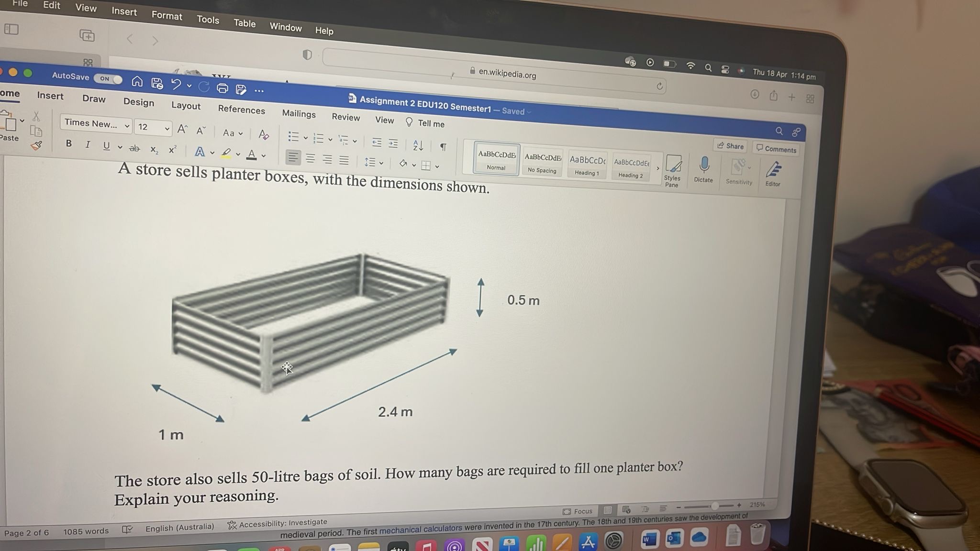Screen dimensions: 980x551
Task: Click the 1085 words counter
Action: (x=86, y=530)
